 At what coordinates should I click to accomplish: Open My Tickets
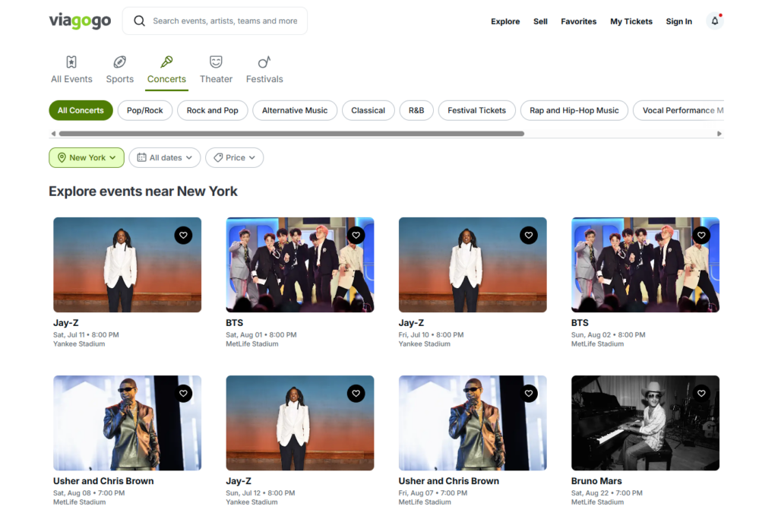click(x=631, y=21)
